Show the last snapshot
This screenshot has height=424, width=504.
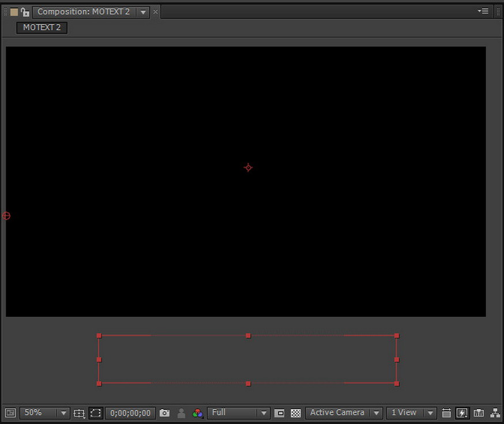[x=181, y=413]
